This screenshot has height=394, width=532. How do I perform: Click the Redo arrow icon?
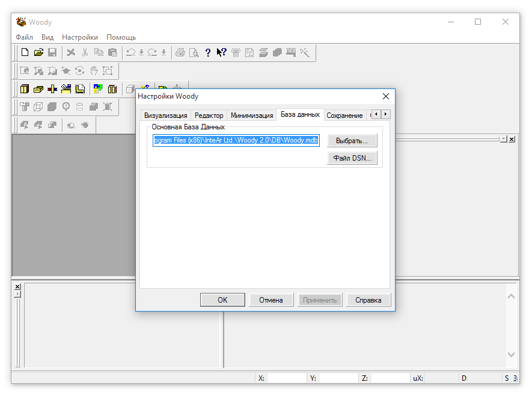(x=152, y=52)
